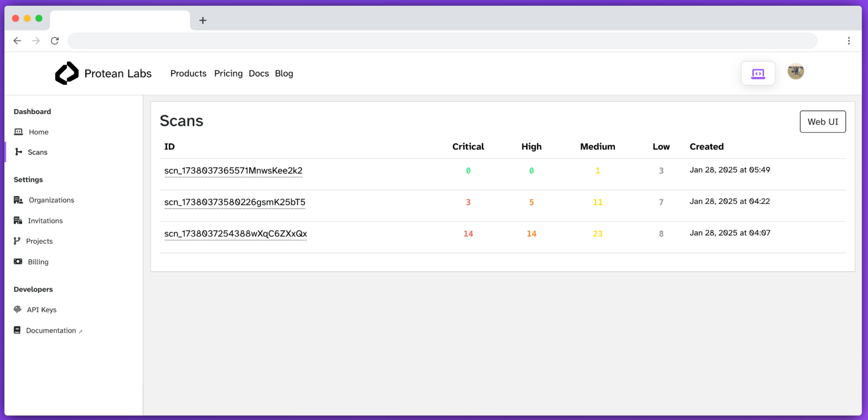Open the API Keys page
Viewport: 868px width, 420px height.
[42, 310]
